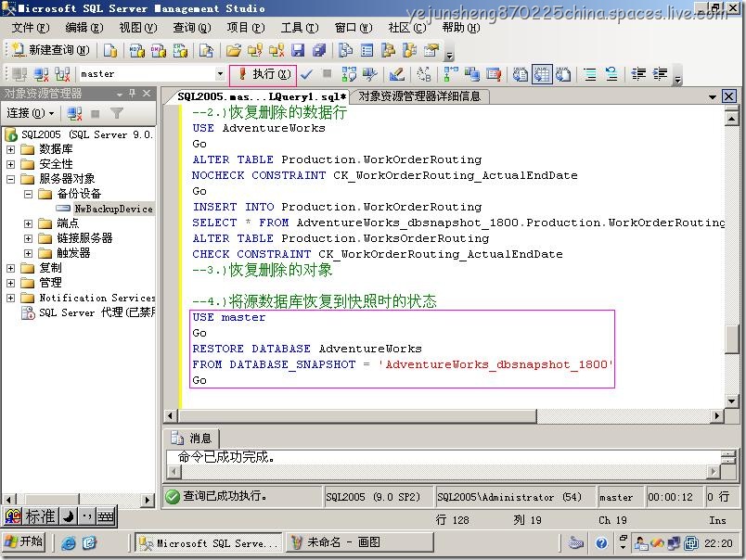
Task: Click the Database Engine Query icon
Action: (109, 50)
